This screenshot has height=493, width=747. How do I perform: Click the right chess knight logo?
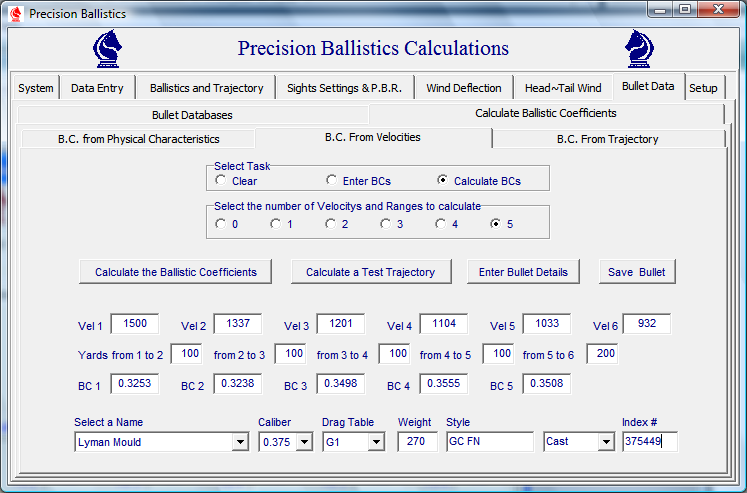[640, 48]
